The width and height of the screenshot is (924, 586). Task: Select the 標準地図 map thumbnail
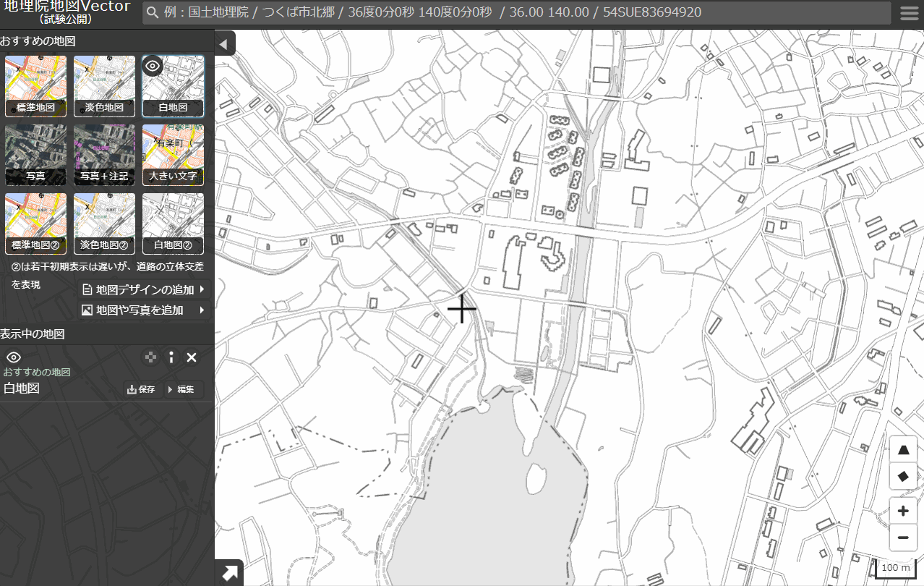point(35,86)
